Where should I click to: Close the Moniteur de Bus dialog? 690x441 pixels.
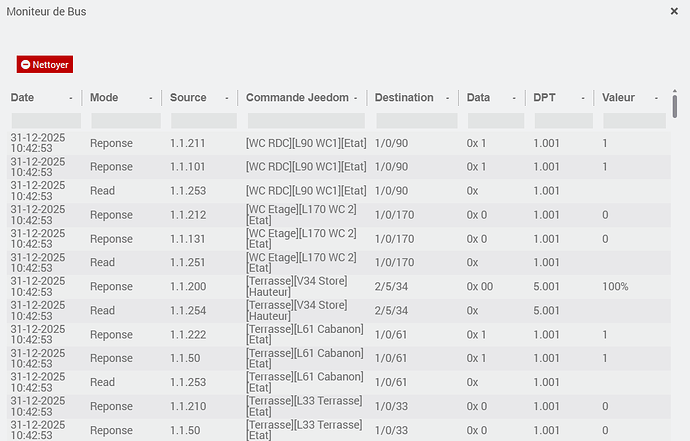click(674, 11)
